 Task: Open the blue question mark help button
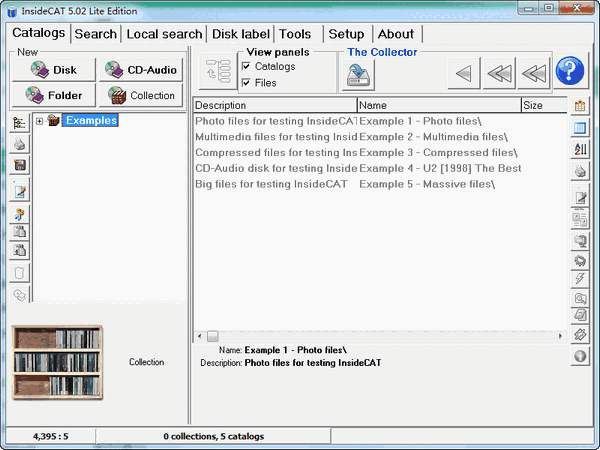click(x=570, y=71)
